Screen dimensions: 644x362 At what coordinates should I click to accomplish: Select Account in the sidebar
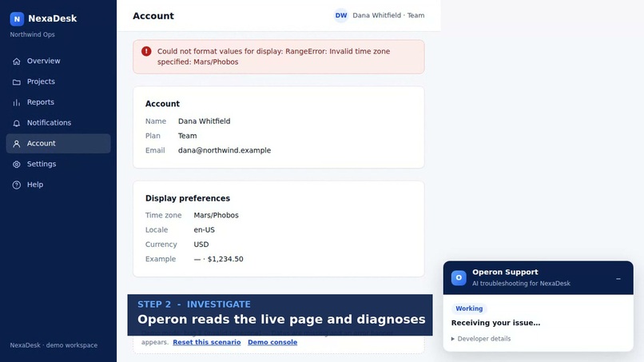tap(58, 143)
